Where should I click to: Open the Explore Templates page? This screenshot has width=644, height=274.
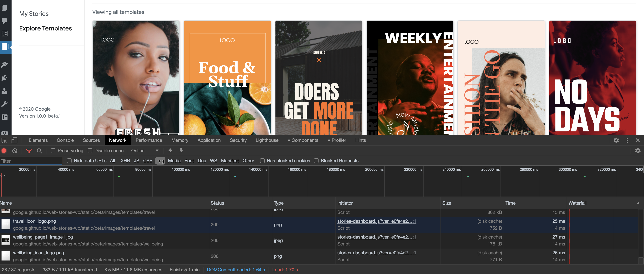46,29
